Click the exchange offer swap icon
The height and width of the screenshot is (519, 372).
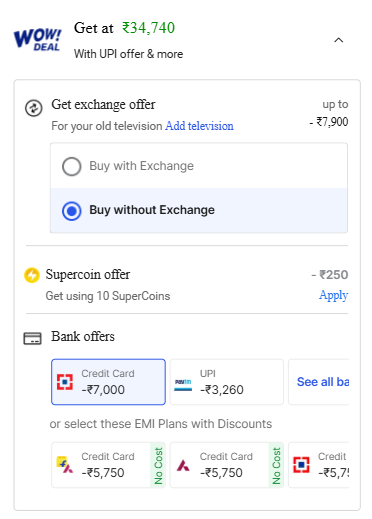pos(34,108)
